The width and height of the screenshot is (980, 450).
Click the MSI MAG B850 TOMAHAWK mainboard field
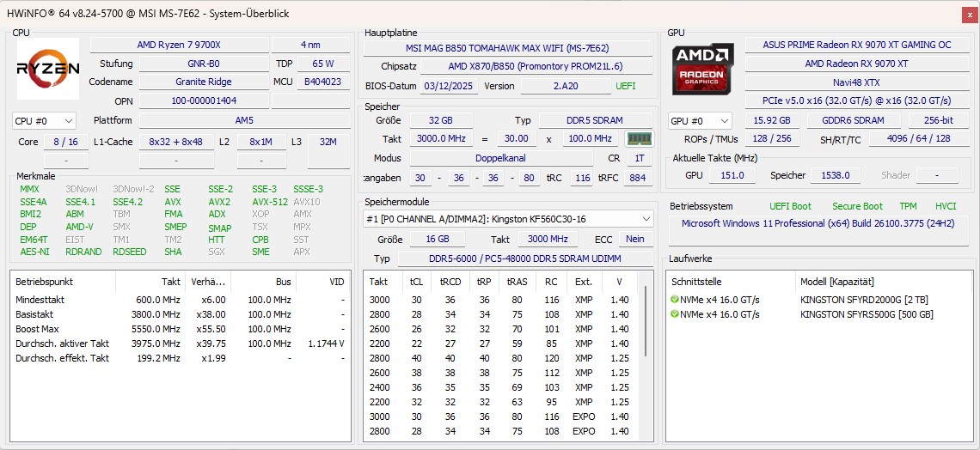(x=508, y=48)
